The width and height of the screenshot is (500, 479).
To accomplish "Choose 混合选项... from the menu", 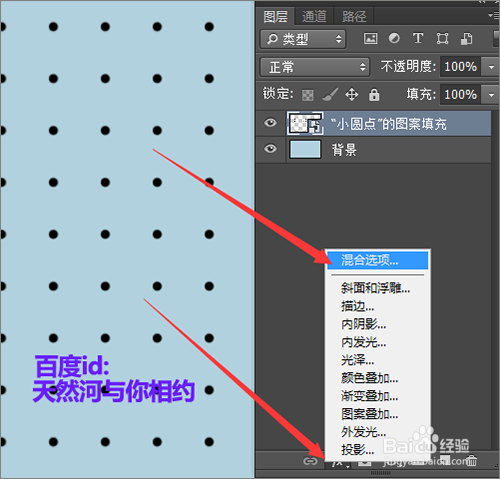I will [x=378, y=260].
